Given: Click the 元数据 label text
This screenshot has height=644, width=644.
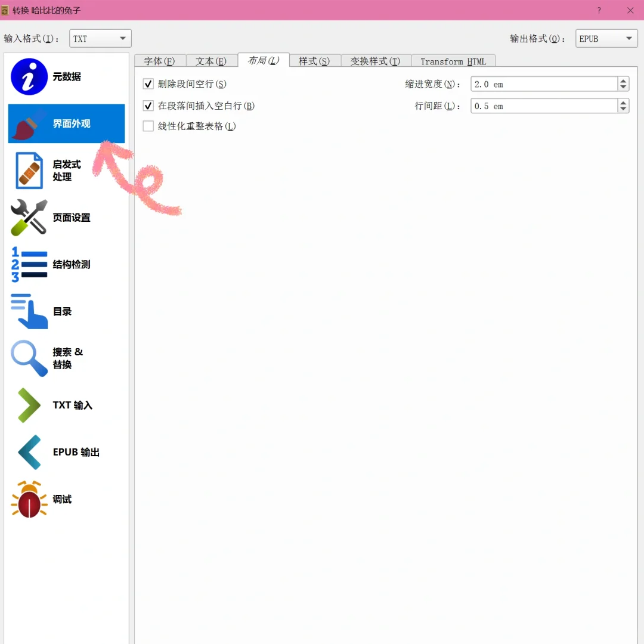Looking at the screenshot, I should [x=67, y=77].
